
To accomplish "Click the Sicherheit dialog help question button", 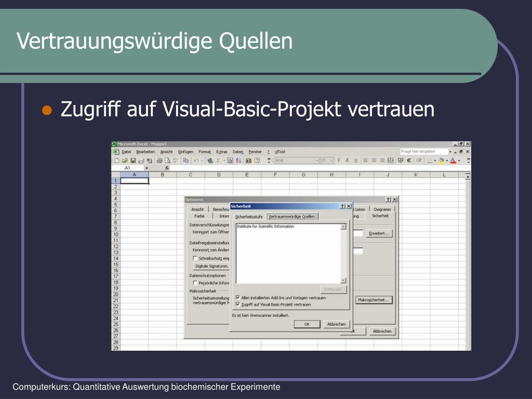I will point(342,206).
